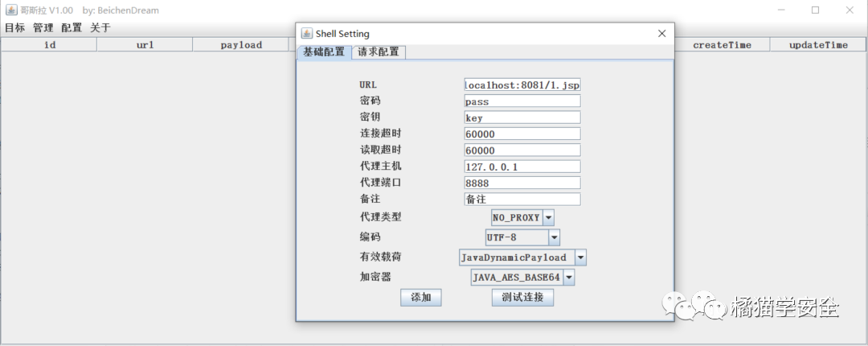Click the 备注 text field
This screenshot has width=868, height=346.
(x=522, y=199)
